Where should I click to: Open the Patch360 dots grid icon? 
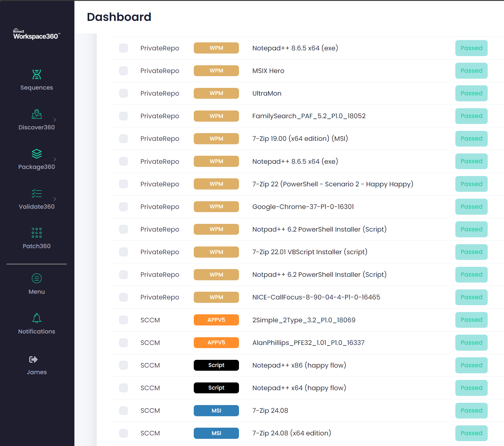click(37, 233)
